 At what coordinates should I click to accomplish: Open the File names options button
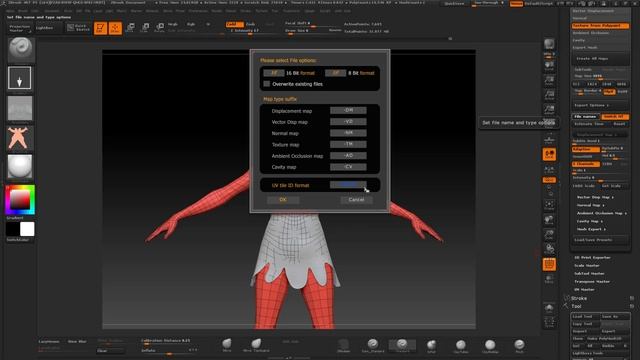(x=585, y=117)
